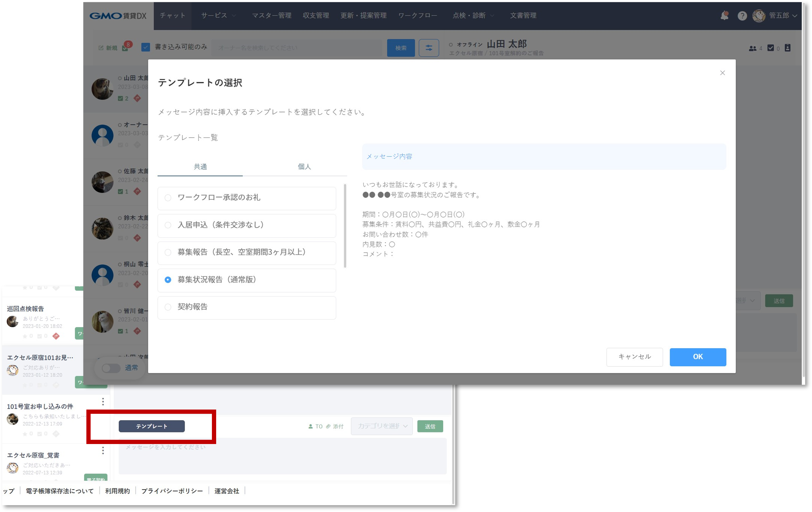Click the paperclip 添付 attach icon

point(328,426)
